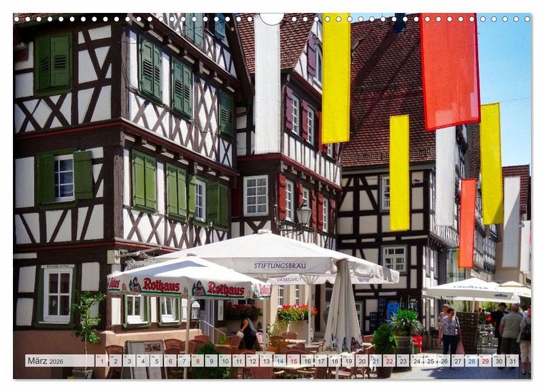Choose day 22 on the calendar strip
Screen dimensions: 544x392
[389, 361]
